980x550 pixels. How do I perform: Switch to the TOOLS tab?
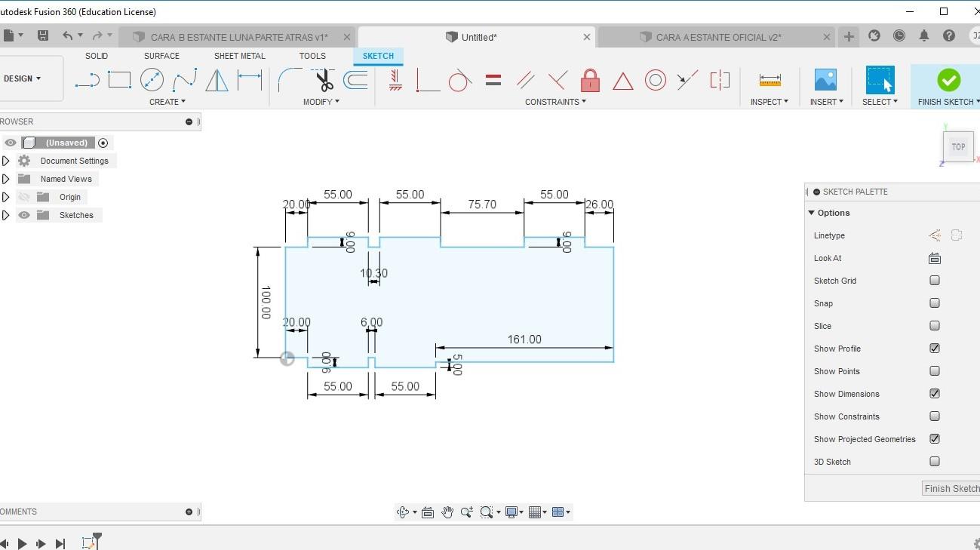(312, 56)
